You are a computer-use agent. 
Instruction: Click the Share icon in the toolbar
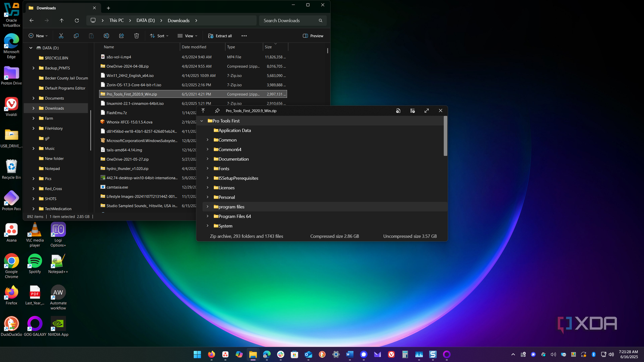coord(122,36)
